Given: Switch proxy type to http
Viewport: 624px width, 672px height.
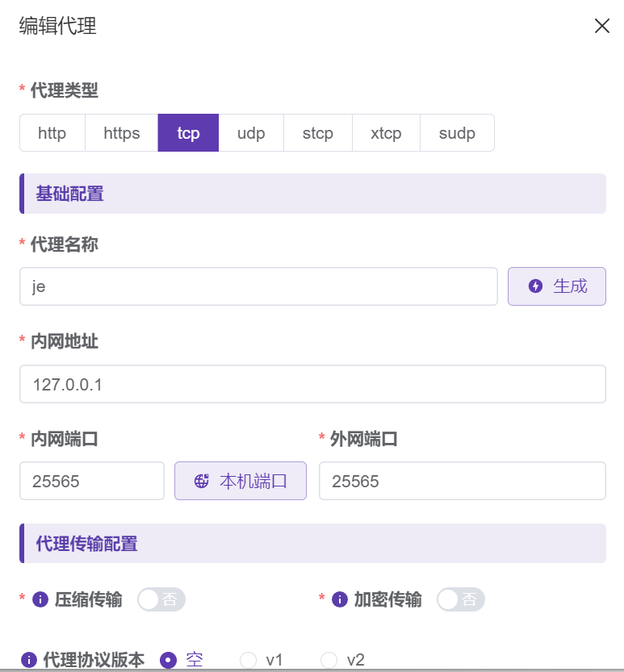Looking at the screenshot, I should (x=52, y=133).
